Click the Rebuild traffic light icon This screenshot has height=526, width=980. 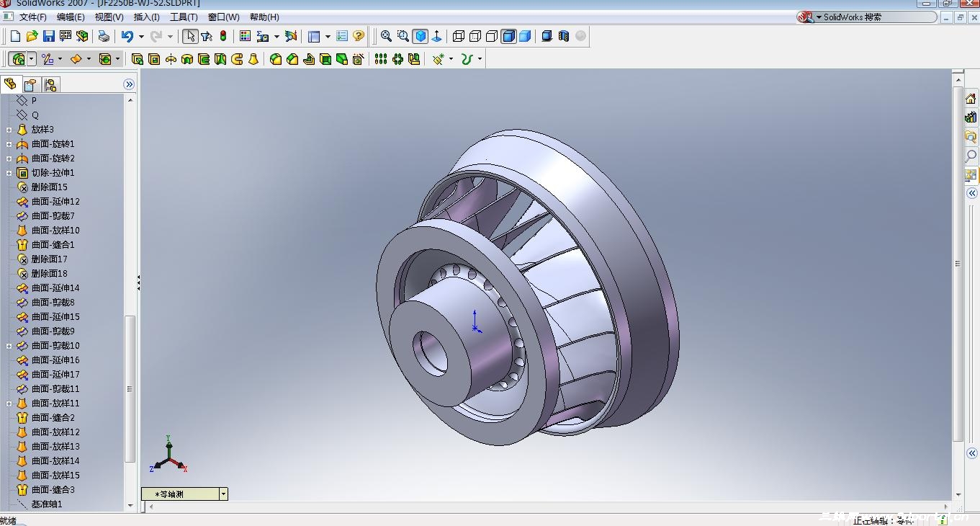click(x=223, y=36)
